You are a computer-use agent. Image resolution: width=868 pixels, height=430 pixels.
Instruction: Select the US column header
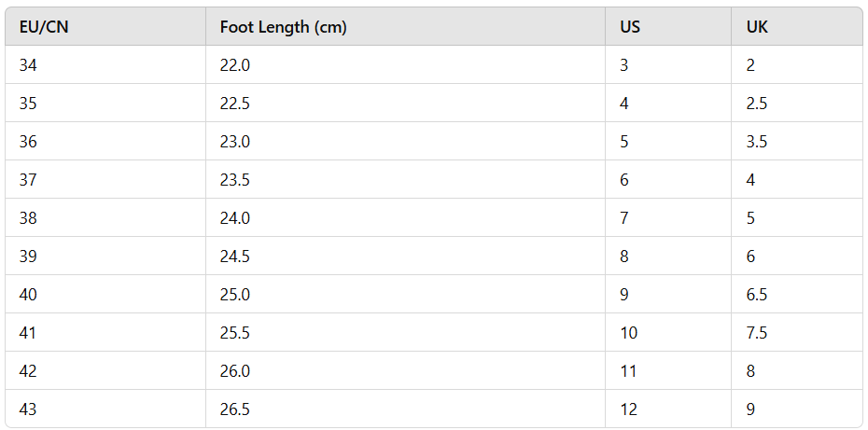(630, 27)
